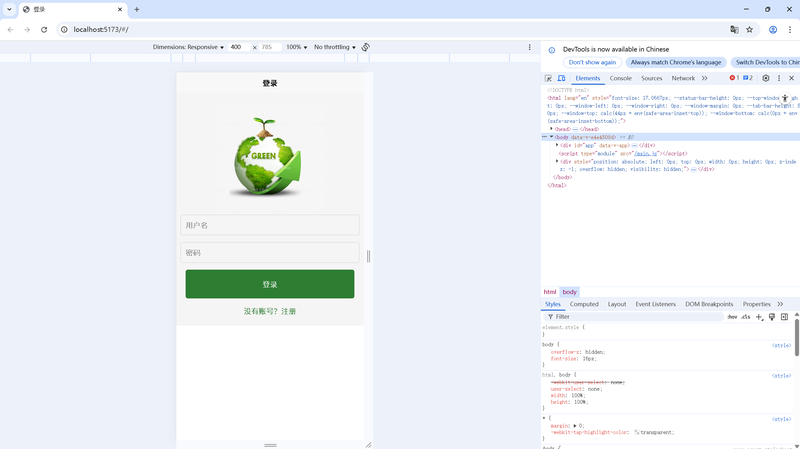Close the DevTools panel
The height and width of the screenshot is (449, 800).
(x=791, y=78)
